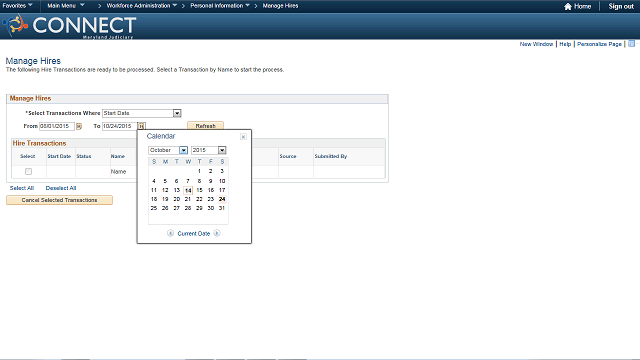Click the Home house icon
The image size is (640, 360).
pyautogui.click(x=568, y=6)
